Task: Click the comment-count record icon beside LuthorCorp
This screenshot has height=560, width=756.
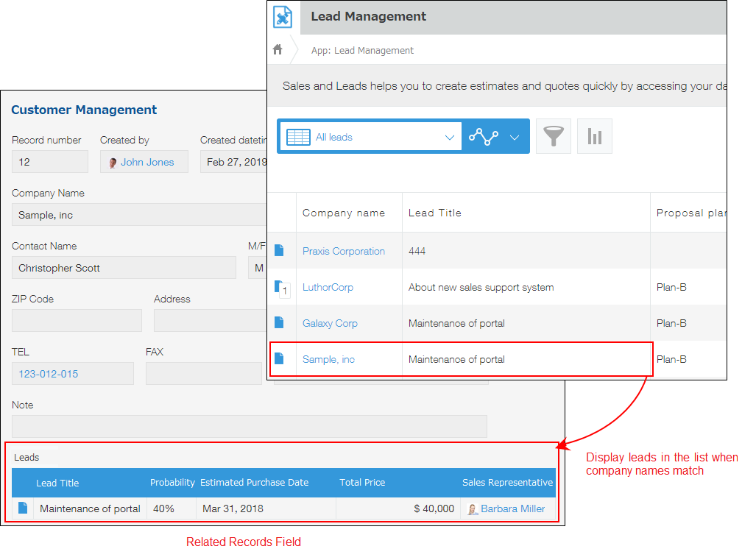Action: pos(280,286)
